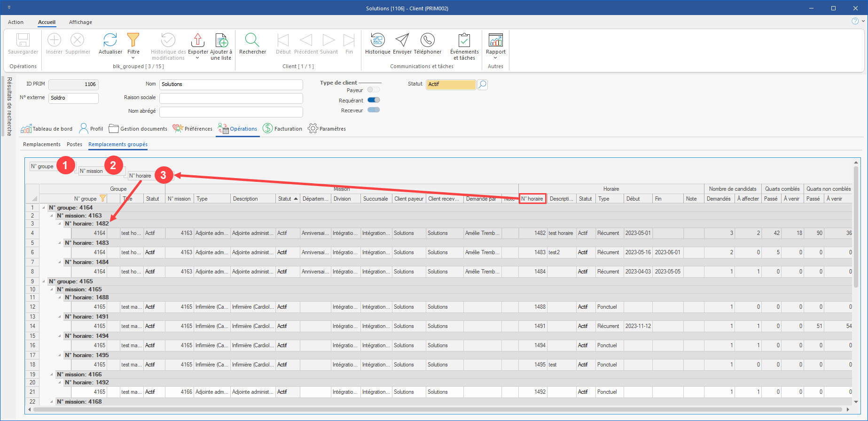The height and width of the screenshot is (421, 868).
Task: Click the Envoyer paper plane icon
Action: coord(402,41)
